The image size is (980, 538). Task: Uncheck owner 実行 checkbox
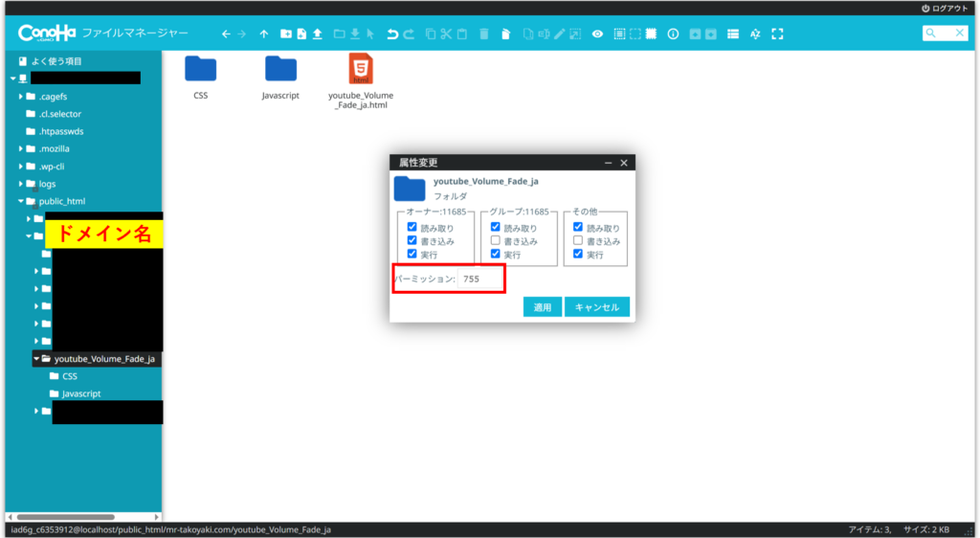(412, 254)
